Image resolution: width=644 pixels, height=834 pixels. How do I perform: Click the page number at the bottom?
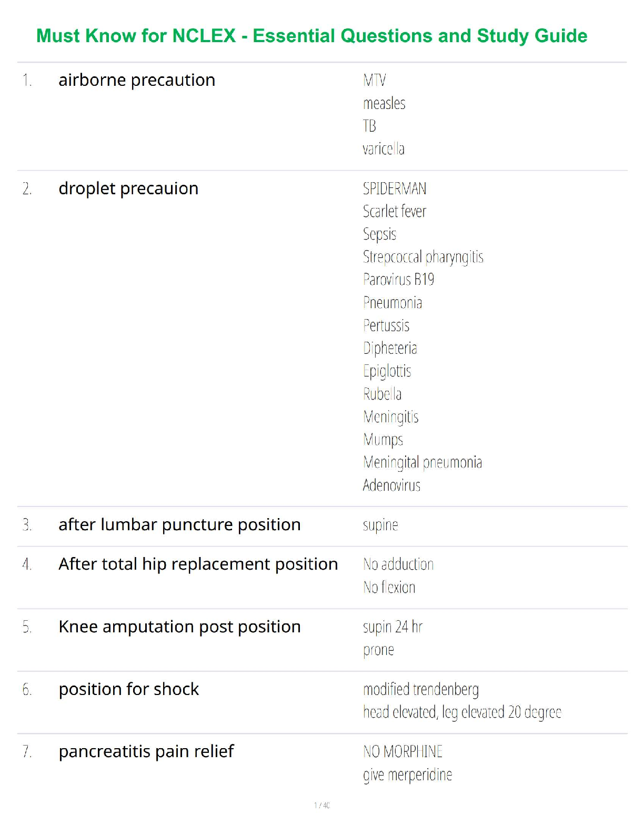[322, 806]
